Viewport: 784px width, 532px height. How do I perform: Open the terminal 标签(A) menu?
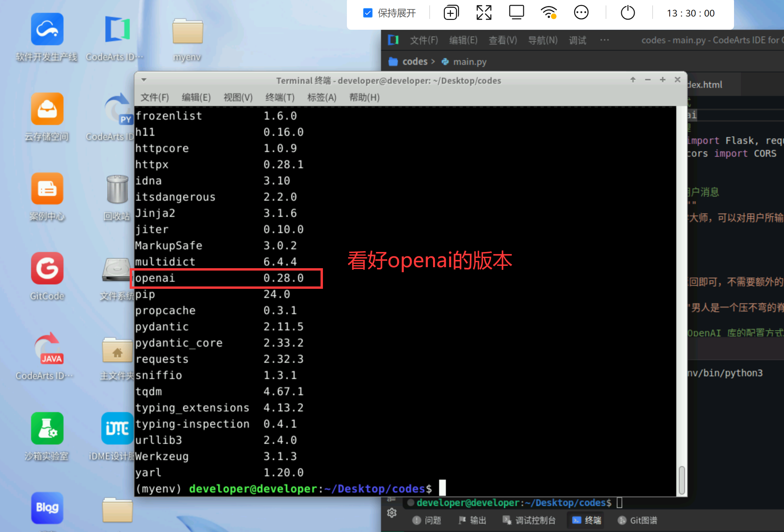(x=322, y=98)
